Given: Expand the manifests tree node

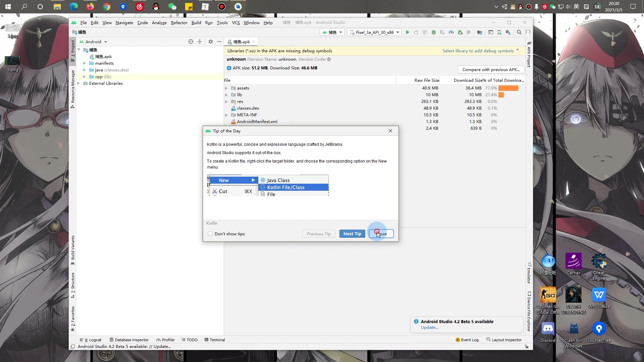Looking at the screenshot, I should [x=85, y=63].
